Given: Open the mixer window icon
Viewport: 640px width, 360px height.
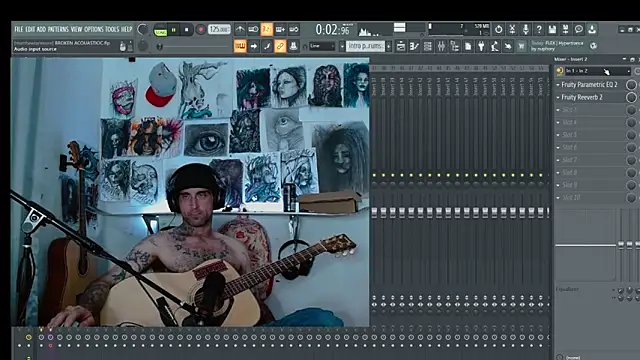Looking at the screenshot, I should [441, 47].
